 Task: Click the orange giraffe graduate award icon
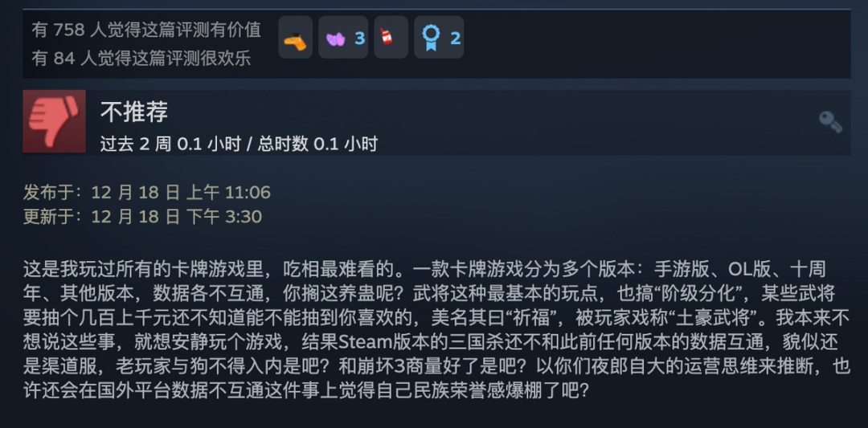(295, 37)
